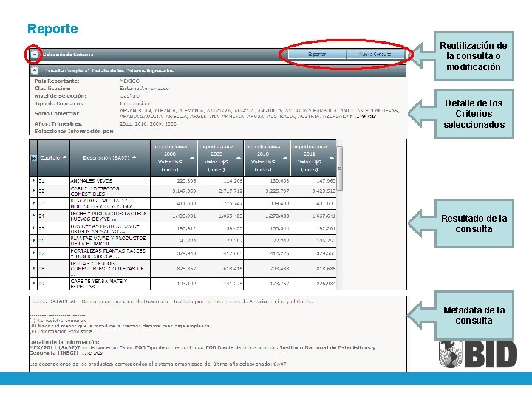Expand row LECHE Y PRODUCTOS LACTEOS
The width and height of the screenshot is (532, 399).
(33, 216)
